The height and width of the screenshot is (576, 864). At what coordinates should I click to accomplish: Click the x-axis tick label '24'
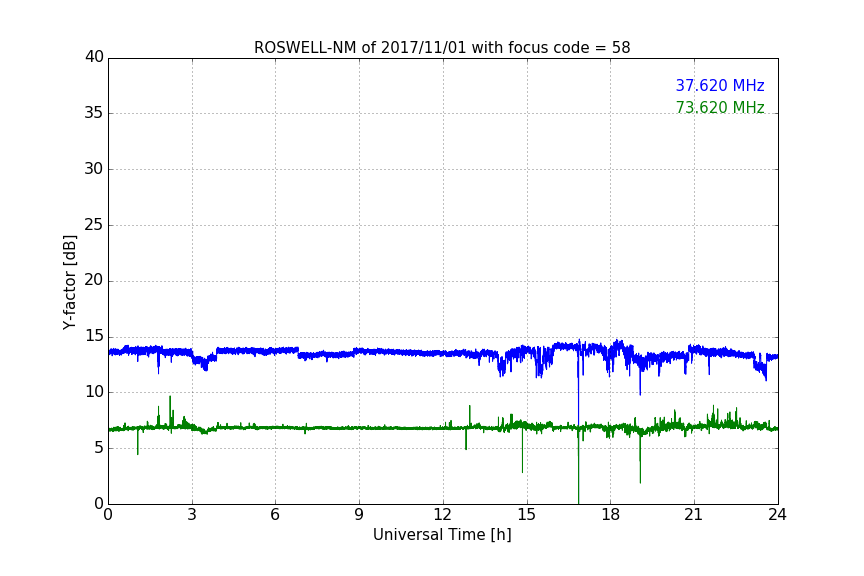click(x=777, y=515)
